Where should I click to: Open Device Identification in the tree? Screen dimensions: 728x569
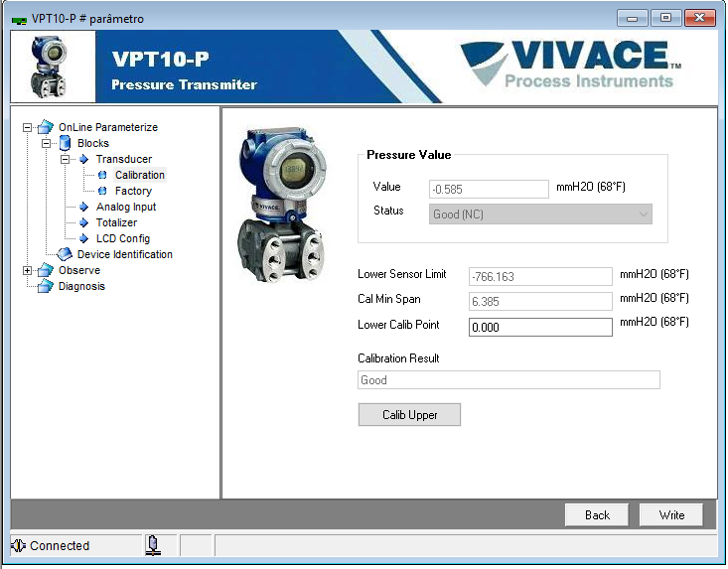click(x=125, y=254)
